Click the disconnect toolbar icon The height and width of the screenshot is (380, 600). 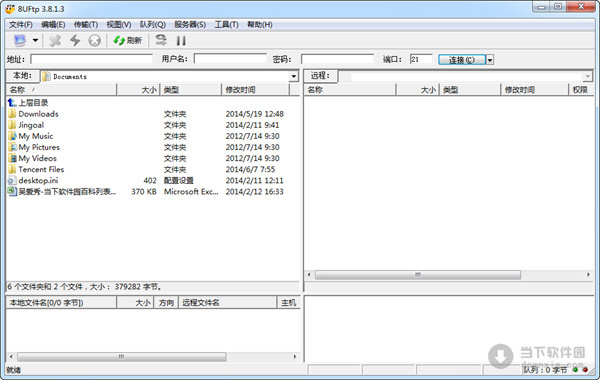pos(55,40)
